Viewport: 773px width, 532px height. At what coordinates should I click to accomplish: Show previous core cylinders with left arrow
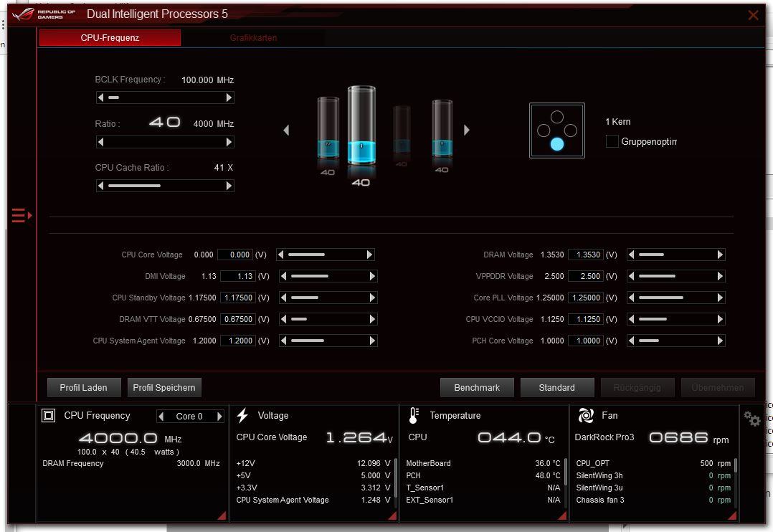(286, 130)
